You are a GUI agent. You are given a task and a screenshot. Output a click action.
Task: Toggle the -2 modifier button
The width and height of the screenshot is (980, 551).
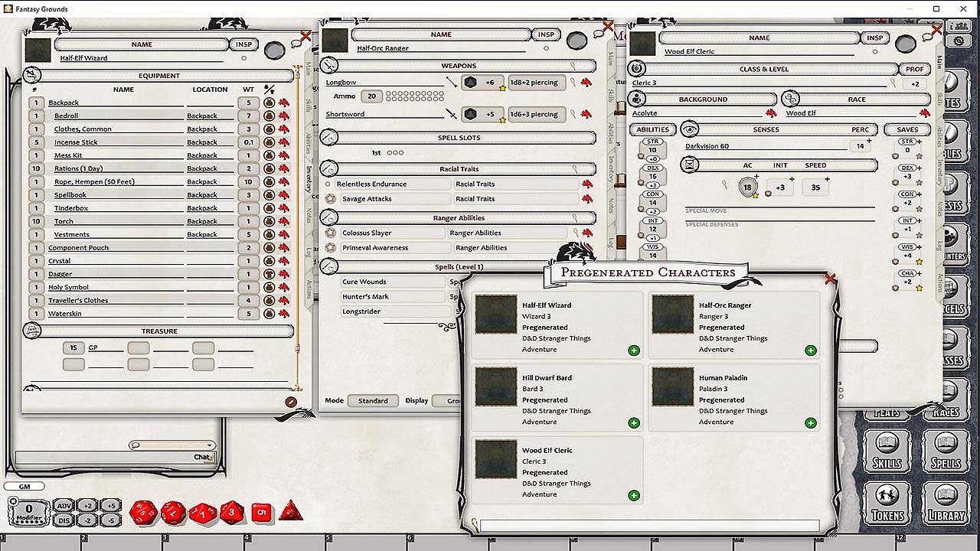(87, 520)
